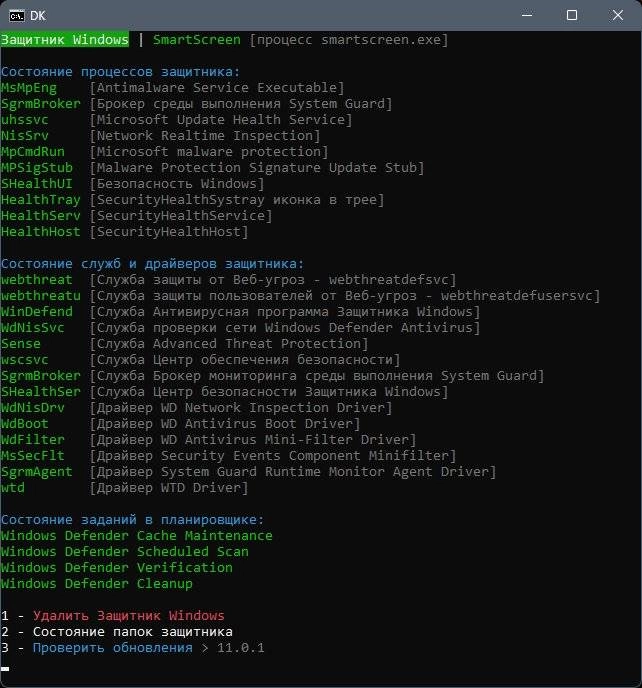
Task: Click the WinDefend service row
Action: 240,312
